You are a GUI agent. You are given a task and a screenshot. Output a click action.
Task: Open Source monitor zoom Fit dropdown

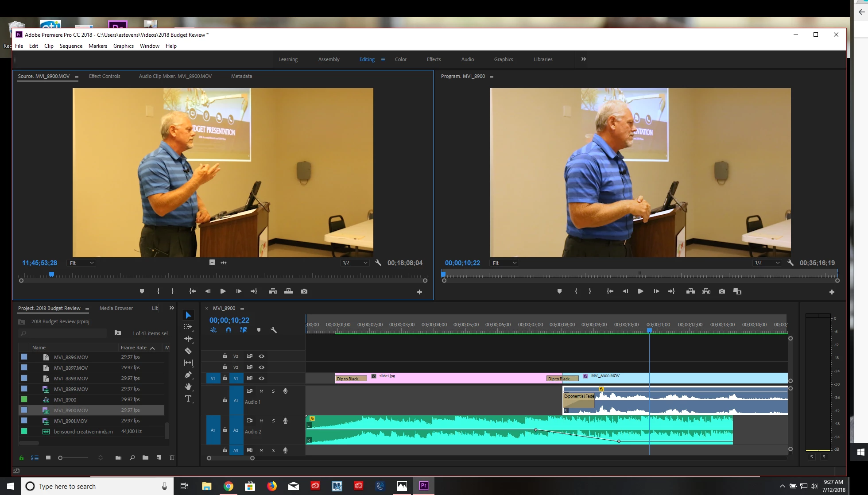pos(81,263)
